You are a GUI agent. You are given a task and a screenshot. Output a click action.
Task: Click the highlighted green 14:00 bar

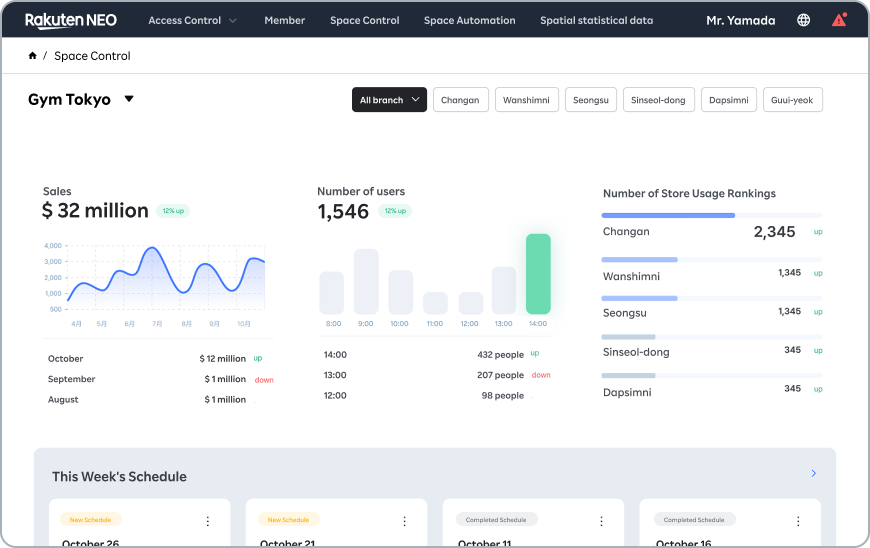(538, 274)
